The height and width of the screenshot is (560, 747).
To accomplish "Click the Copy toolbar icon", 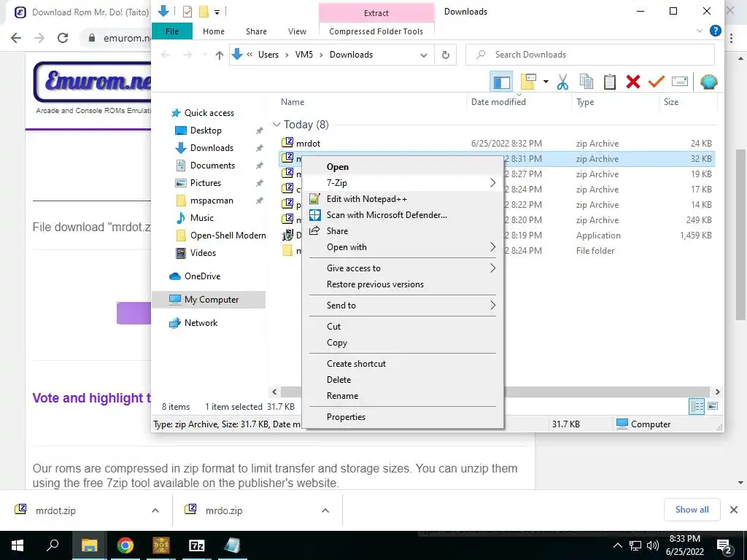I will pyautogui.click(x=586, y=82).
